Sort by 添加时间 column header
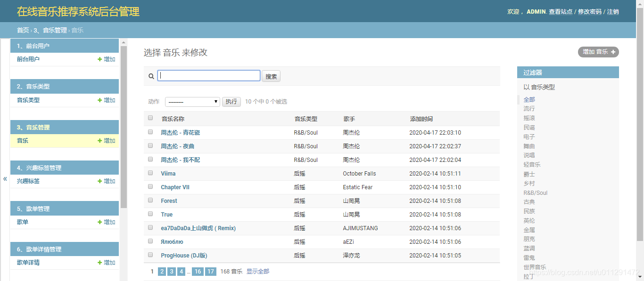This screenshot has width=644, height=281. (421, 119)
